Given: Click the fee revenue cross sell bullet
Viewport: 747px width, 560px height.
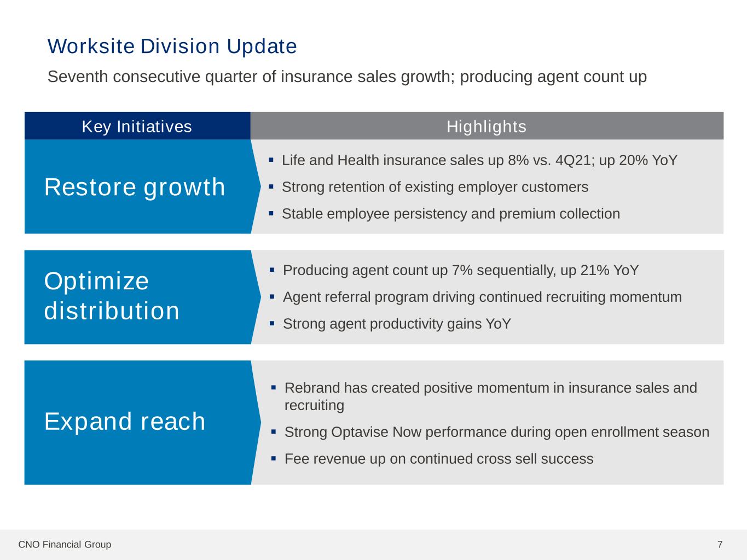Looking at the screenshot, I should coord(438,459).
